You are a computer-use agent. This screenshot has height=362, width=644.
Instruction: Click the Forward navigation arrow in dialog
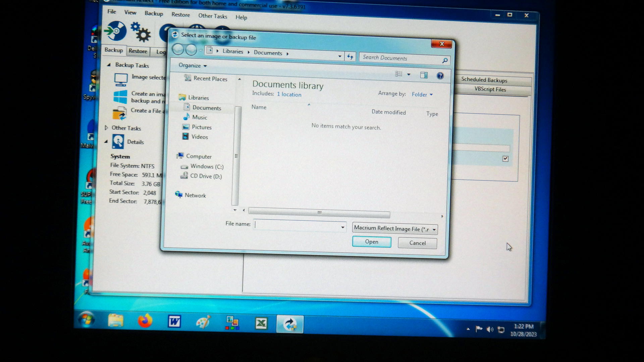pyautogui.click(x=191, y=50)
